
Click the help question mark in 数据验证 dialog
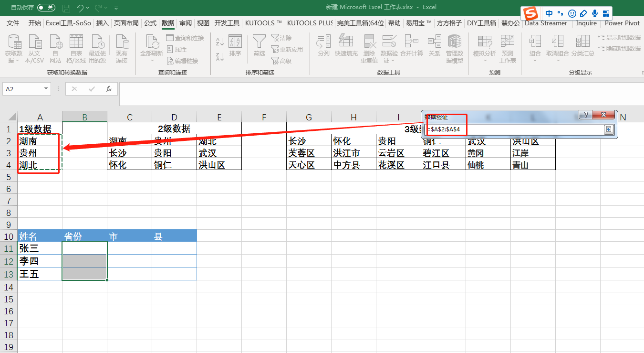tap(585, 115)
